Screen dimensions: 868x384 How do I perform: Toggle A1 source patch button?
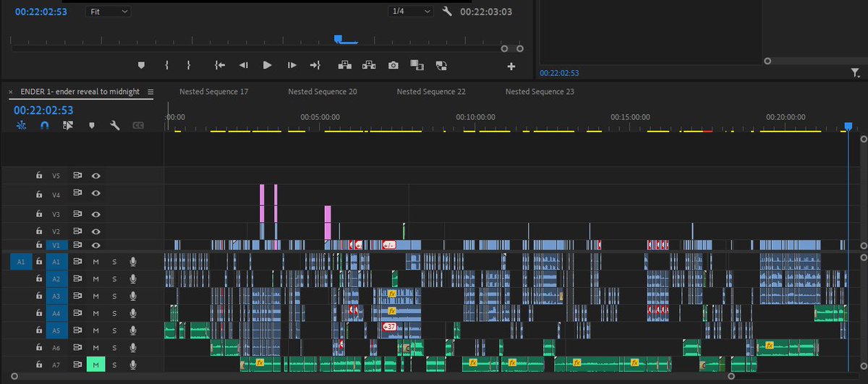click(x=21, y=261)
